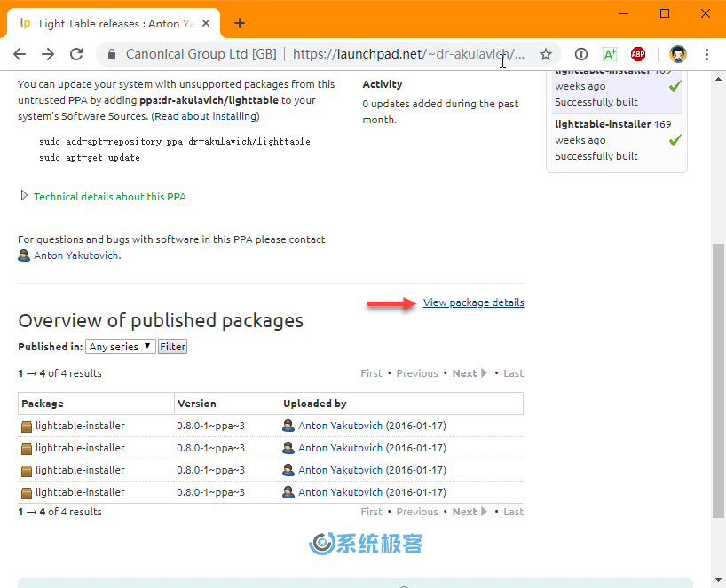This screenshot has width=726, height=588.
Task: Close the Light Table releases tab
Action: pos(206,23)
